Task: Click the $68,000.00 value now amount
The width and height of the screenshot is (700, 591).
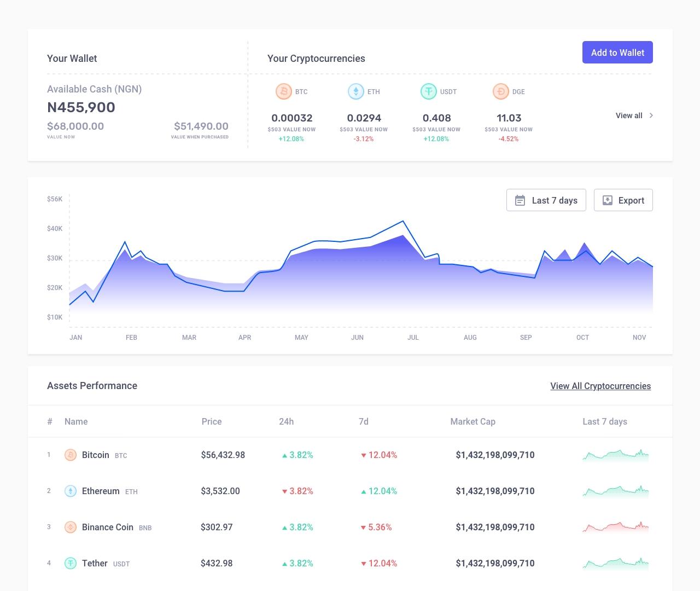Action: (75, 126)
